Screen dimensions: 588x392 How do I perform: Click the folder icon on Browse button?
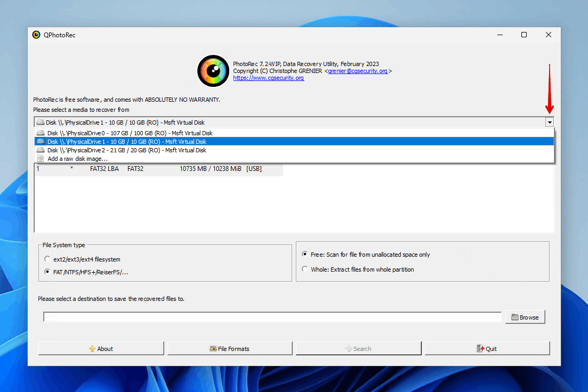point(515,317)
